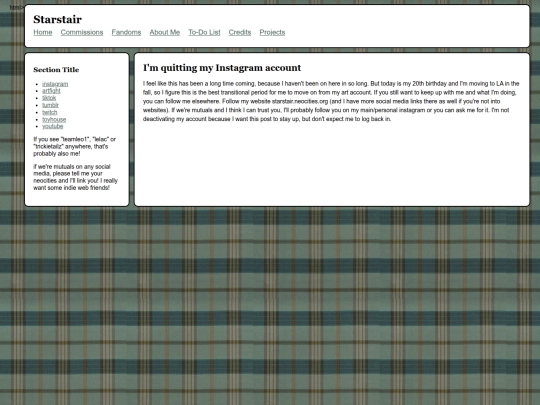Open the artfight sidebar link
The image size is (540, 405).
pos(51,91)
